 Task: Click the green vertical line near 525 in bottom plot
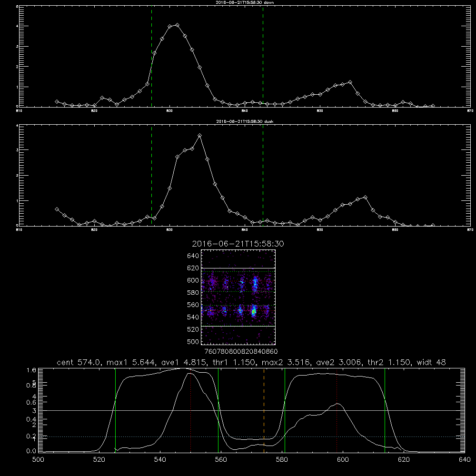tap(115, 410)
